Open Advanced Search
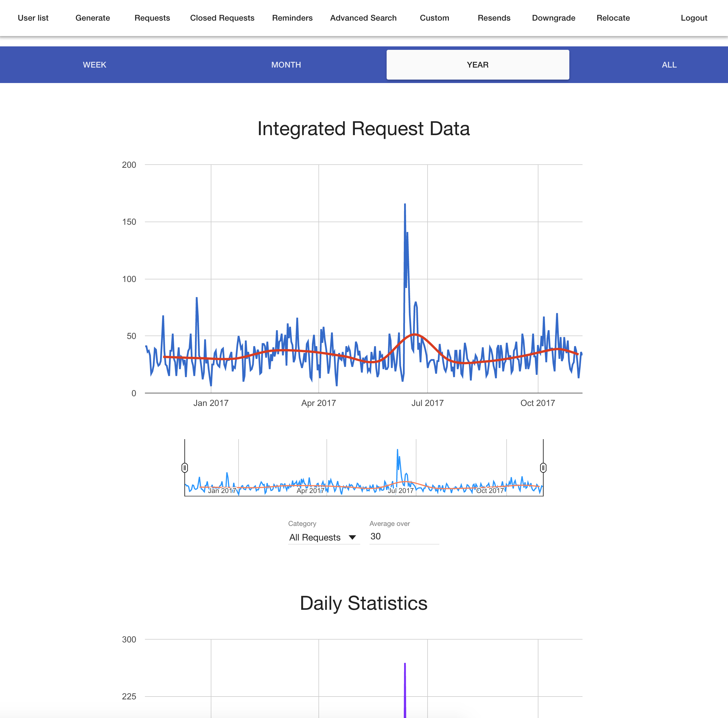Viewport: 728px width, 718px height. (363, 18)
